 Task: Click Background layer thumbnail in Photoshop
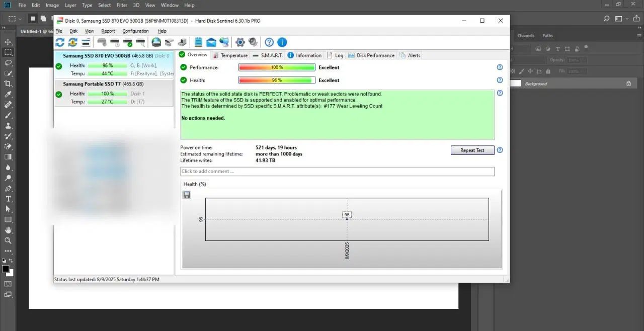(x=516, y=84)
